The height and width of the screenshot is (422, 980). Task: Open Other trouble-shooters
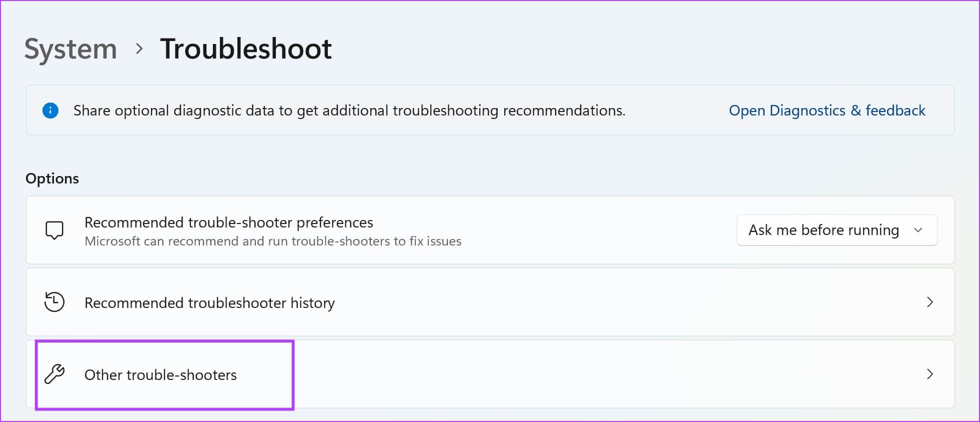click(x=160, y=375)
